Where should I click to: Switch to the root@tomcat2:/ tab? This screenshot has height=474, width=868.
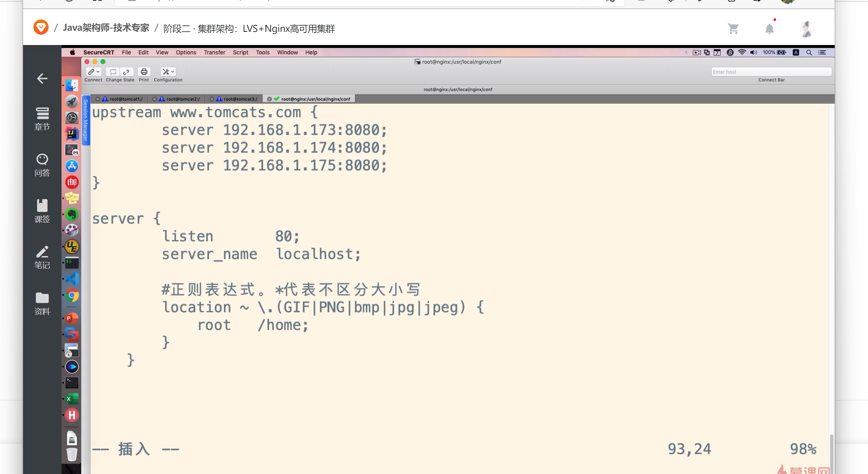click(x=183, y=99)
